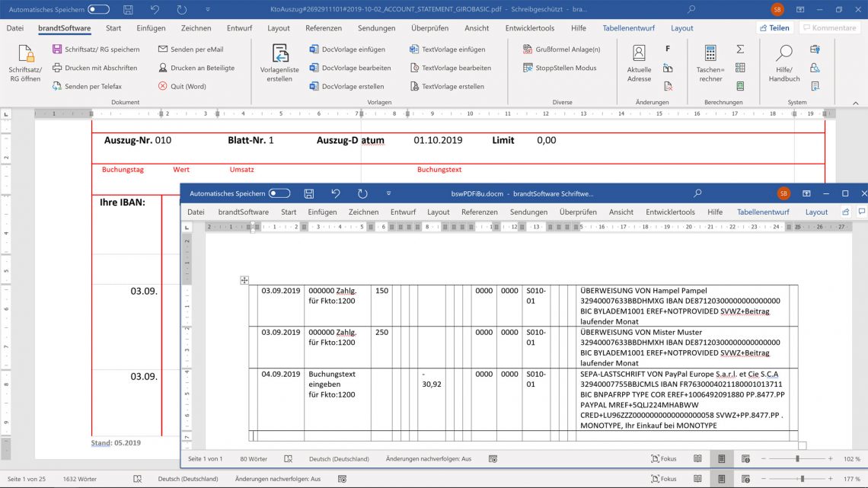Open the Datei tab in the bswPDFiBu.docm window
Screen dimensions: 868x488
point(196,212)
